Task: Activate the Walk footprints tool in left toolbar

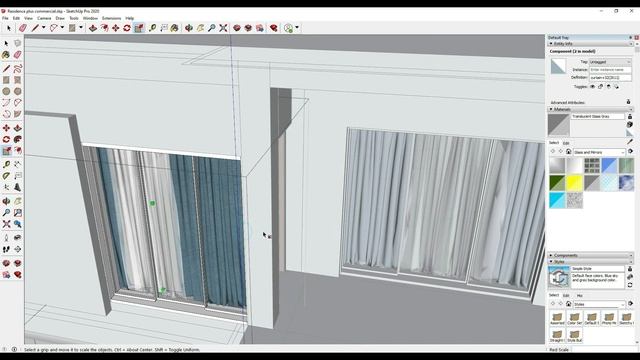Action: tap(6, 249)
